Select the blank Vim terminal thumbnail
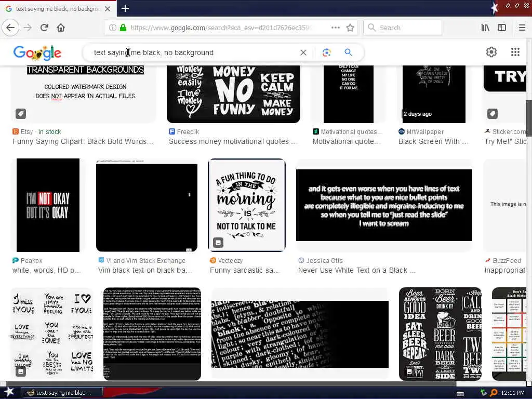532x399 pixels. point(147,206)
